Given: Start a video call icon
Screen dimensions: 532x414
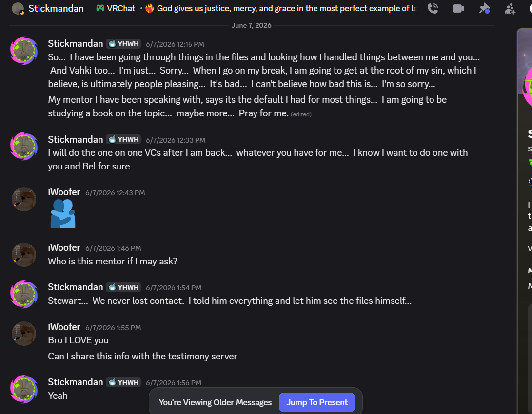Looking at the screenshot, I should point(458,8).
